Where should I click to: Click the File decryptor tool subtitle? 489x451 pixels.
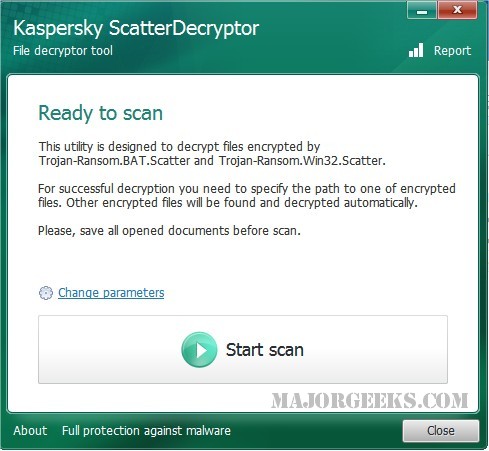click(63, 51)
